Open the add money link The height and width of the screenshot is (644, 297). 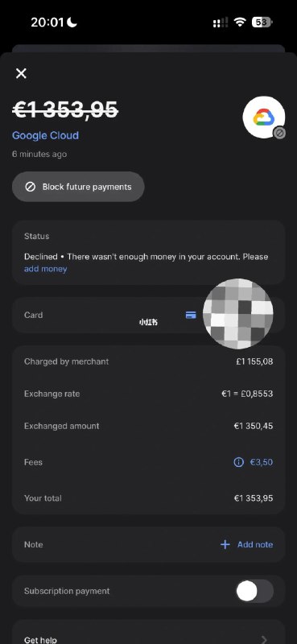click(x=46, y=269)
